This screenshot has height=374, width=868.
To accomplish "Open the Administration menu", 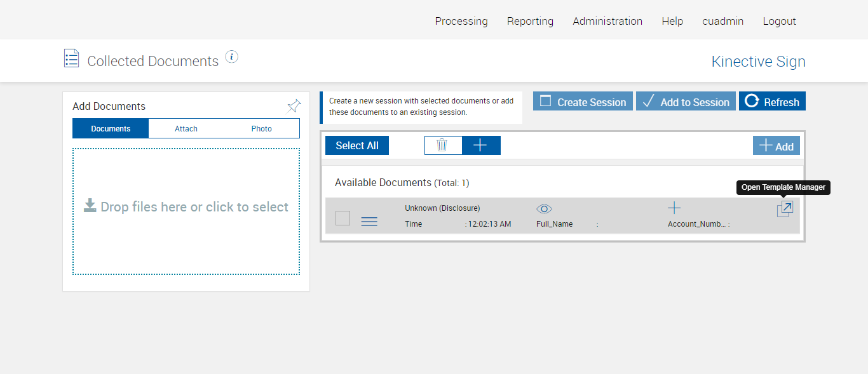I will click(x=607, y=21).
